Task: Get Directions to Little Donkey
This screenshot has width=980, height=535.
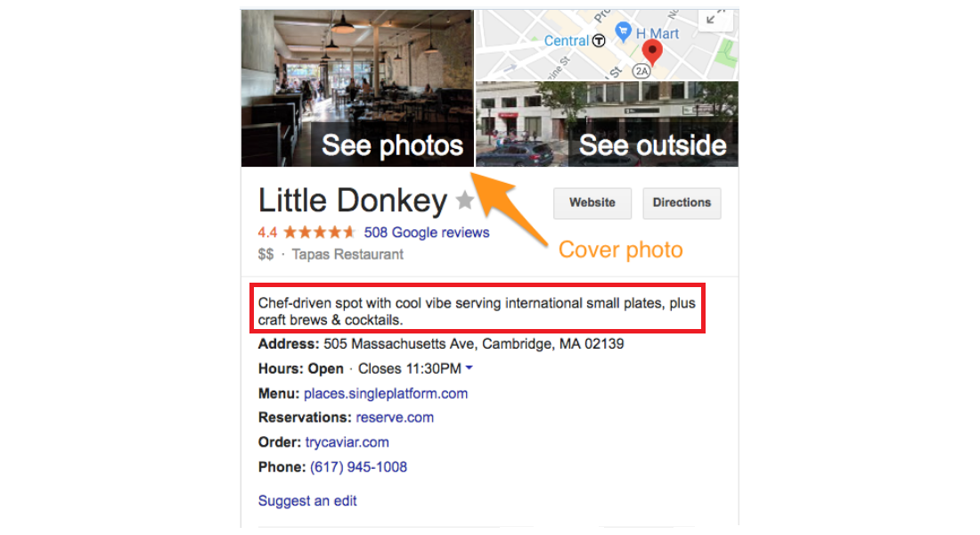Action: click(x=682, y=202)
